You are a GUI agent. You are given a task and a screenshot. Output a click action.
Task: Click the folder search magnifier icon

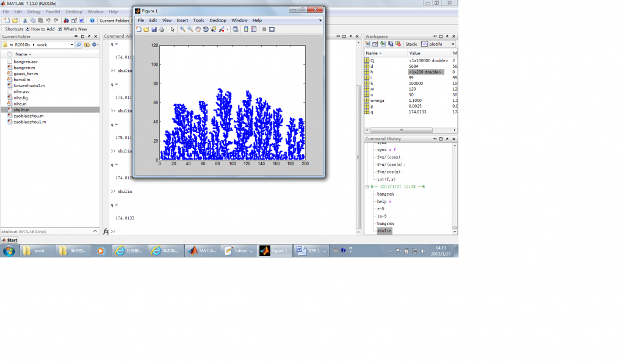pos(79,45)
